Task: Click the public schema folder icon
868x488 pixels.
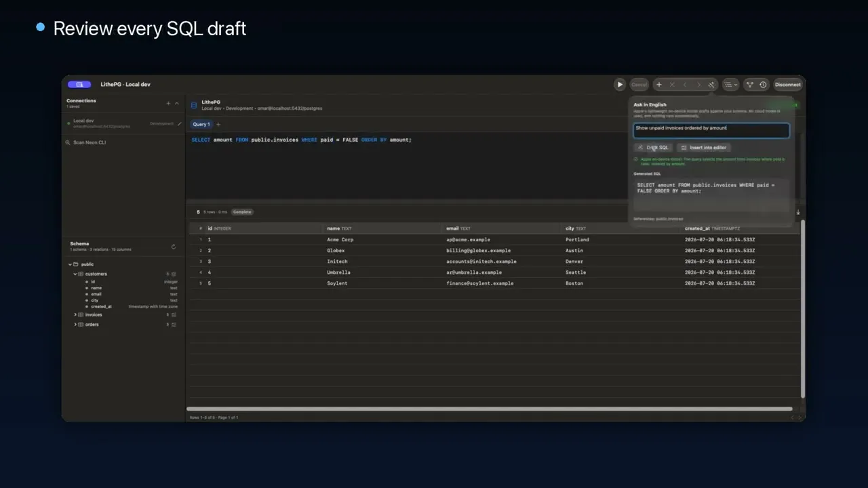Action: coord(76,264)
